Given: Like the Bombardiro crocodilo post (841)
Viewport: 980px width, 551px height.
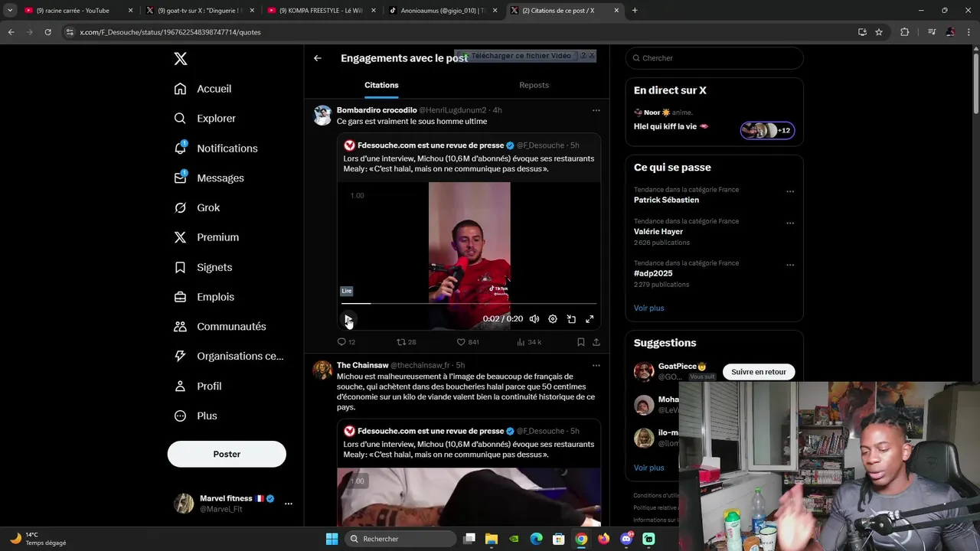Looking at the screenshot, I should tap(468, 342).
